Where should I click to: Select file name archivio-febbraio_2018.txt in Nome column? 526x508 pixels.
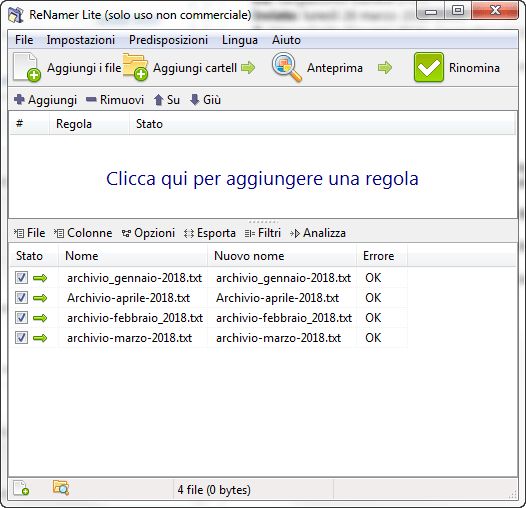click(135, 318)
